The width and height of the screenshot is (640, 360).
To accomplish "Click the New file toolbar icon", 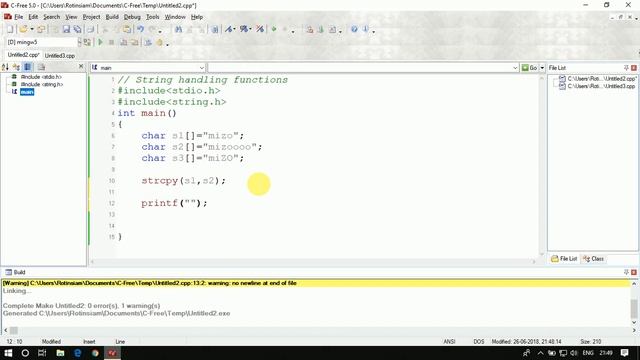I will pyautogui.click(x=10, y=29).
